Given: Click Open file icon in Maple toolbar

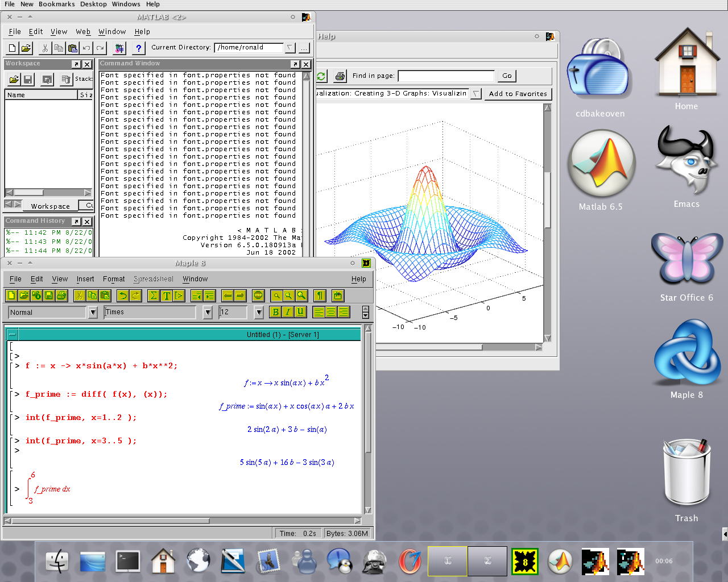Looking at the screenshot, I should pyautogui.click(x=24, y=296).
